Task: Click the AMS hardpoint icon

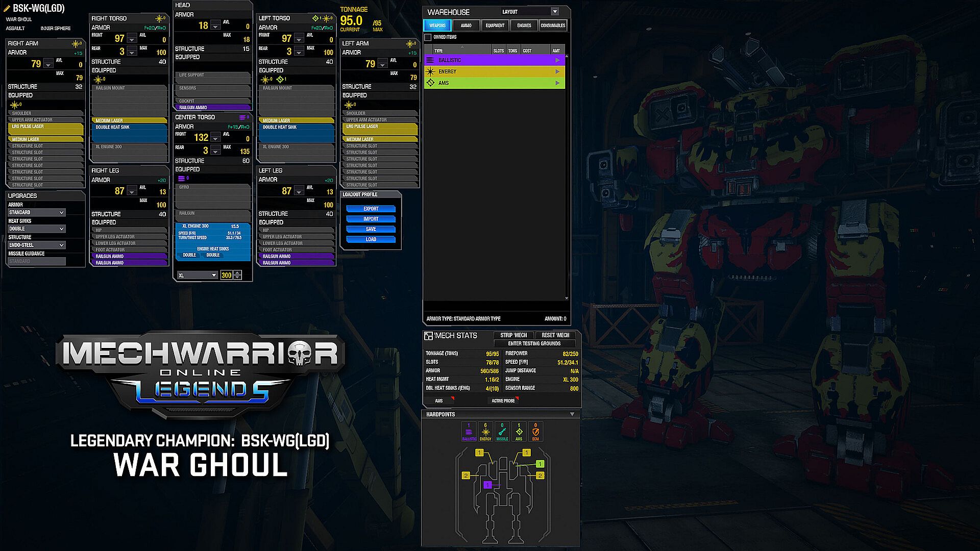Action: tap(519, 432)
